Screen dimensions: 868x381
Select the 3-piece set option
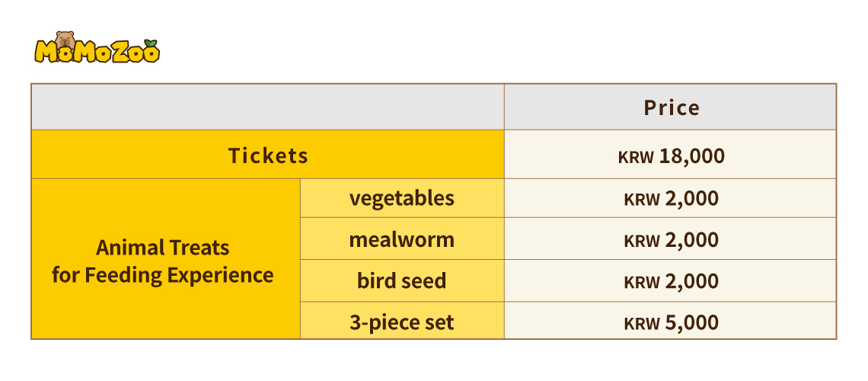402,322
